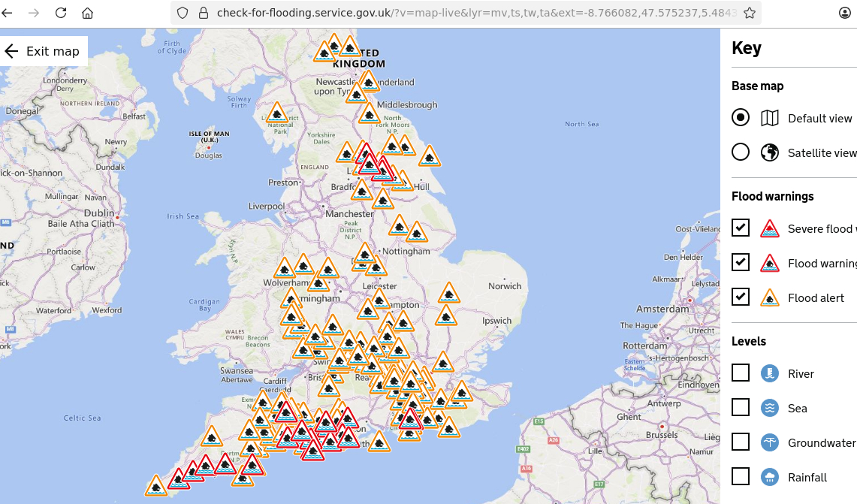This screenshot has width=857, height=504.
Task: Tick the Groundwater levels checkbox
Action: coord(741,442)
